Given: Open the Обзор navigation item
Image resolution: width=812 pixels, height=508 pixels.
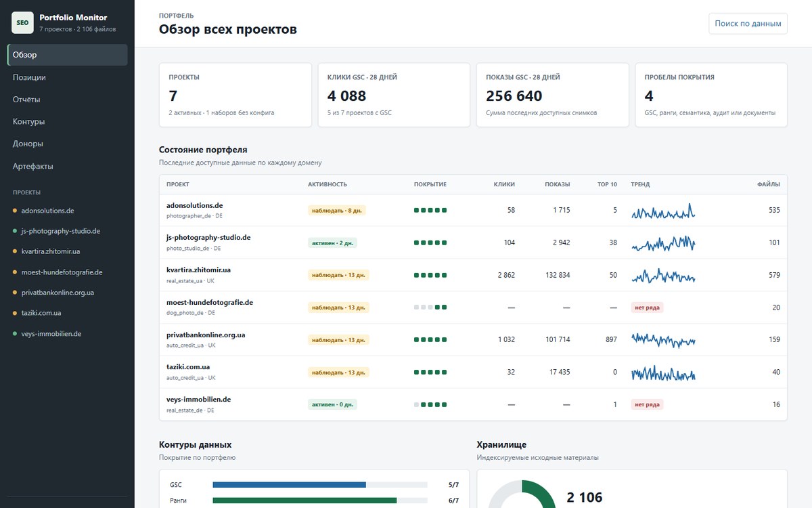Looking at the screenshot, I should click(67, 55).
